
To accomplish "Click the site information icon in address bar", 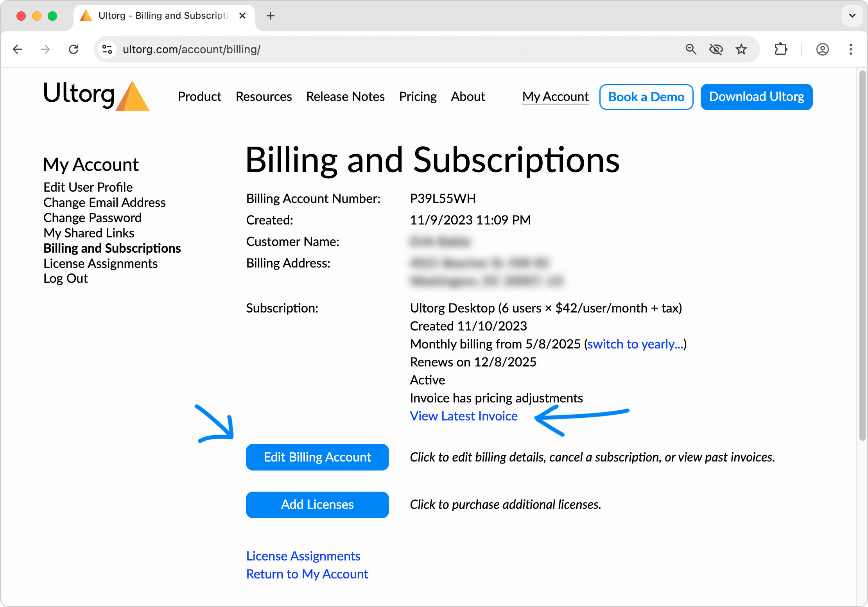I will [106, 49].
